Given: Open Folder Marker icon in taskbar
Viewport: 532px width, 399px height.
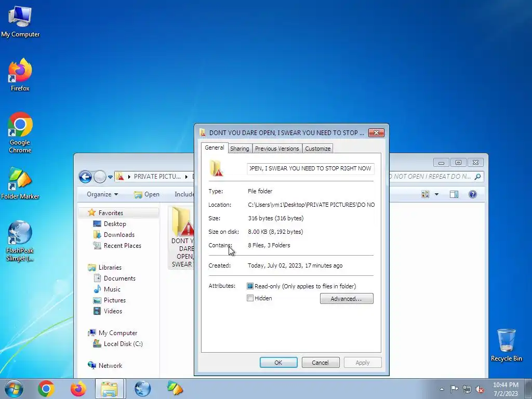Looking at the screenshot, I should 175,389.
